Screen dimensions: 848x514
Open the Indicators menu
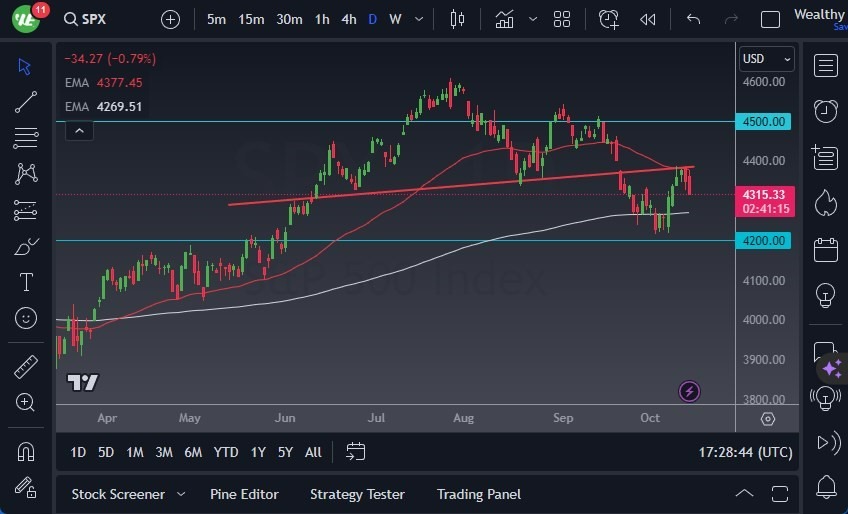pos(504,19)
